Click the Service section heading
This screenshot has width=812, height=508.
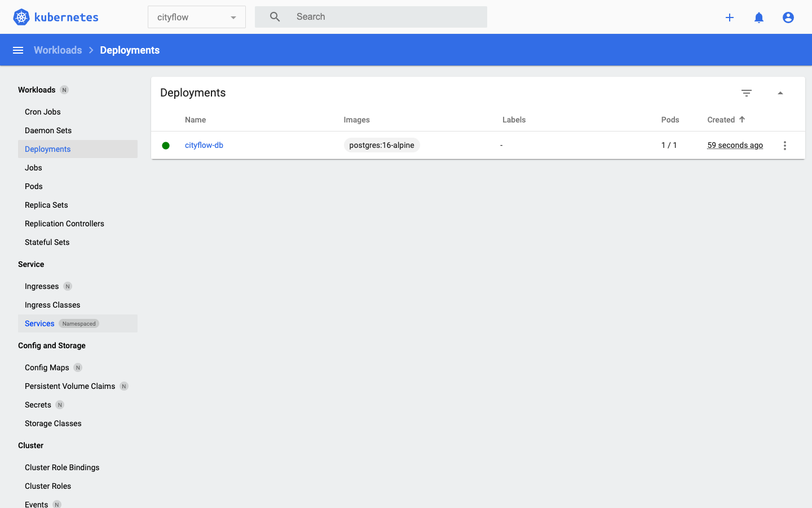point(31,264)
